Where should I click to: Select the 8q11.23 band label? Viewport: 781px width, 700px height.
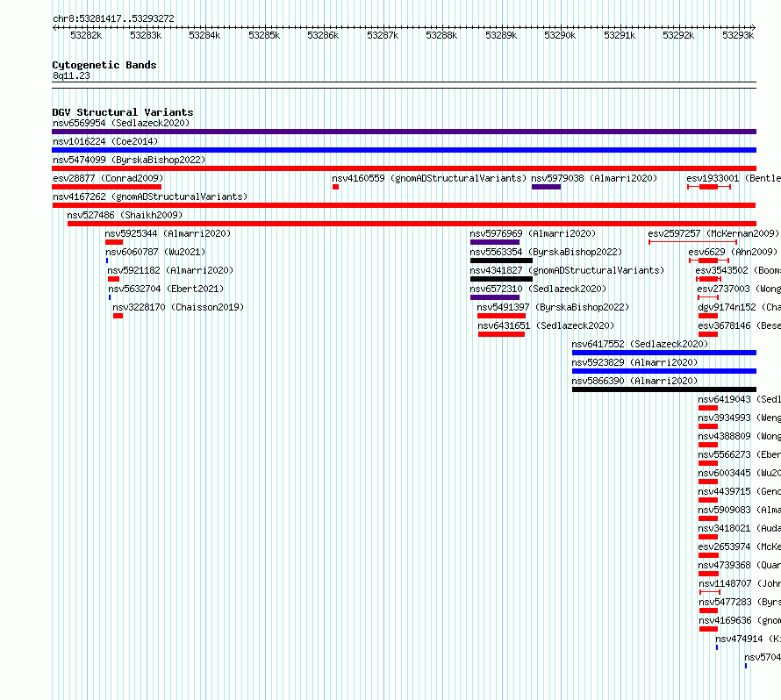coord(71,75)
